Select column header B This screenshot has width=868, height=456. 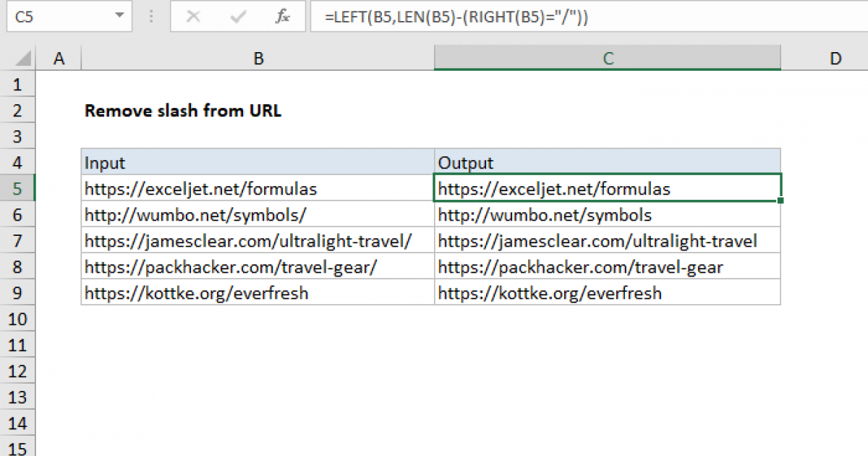(x=258, y=57)
